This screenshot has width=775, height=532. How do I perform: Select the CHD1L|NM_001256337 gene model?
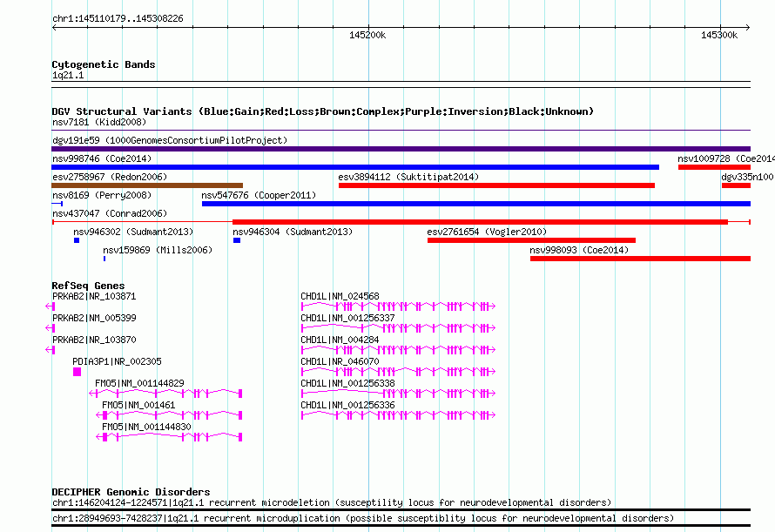pos(398,328)
